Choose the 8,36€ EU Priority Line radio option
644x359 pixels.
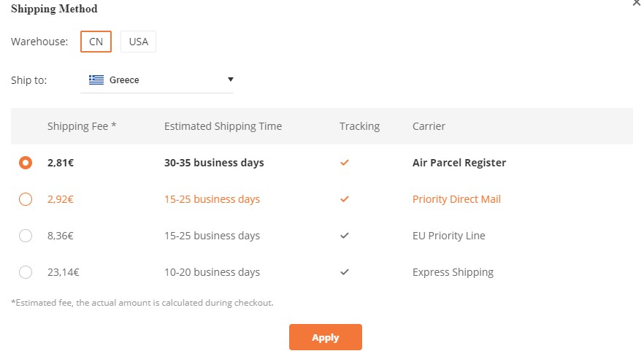click(26, 236)
